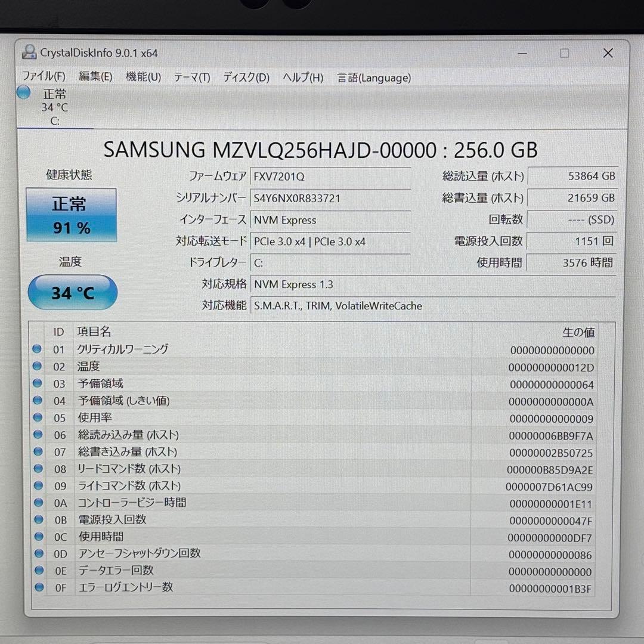Screen dimensions: 644x644
Task: Open the ディスク(D) drive selection dropdown
Action: [x=244, y=77]
